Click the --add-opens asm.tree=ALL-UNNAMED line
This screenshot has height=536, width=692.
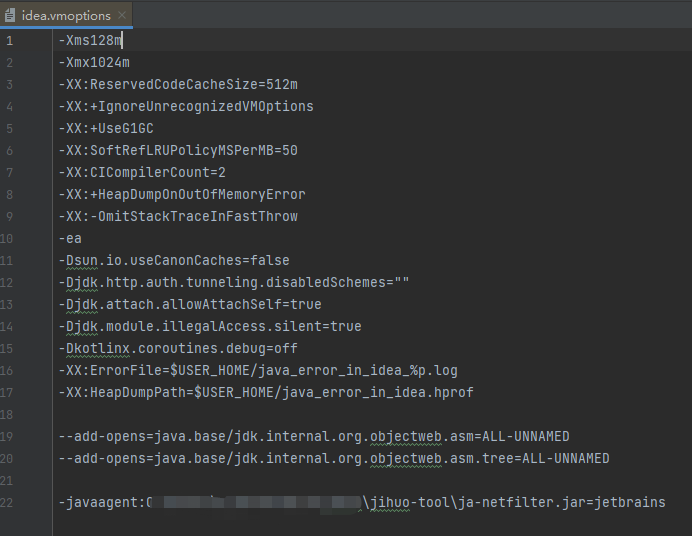[x=334, y=459]
